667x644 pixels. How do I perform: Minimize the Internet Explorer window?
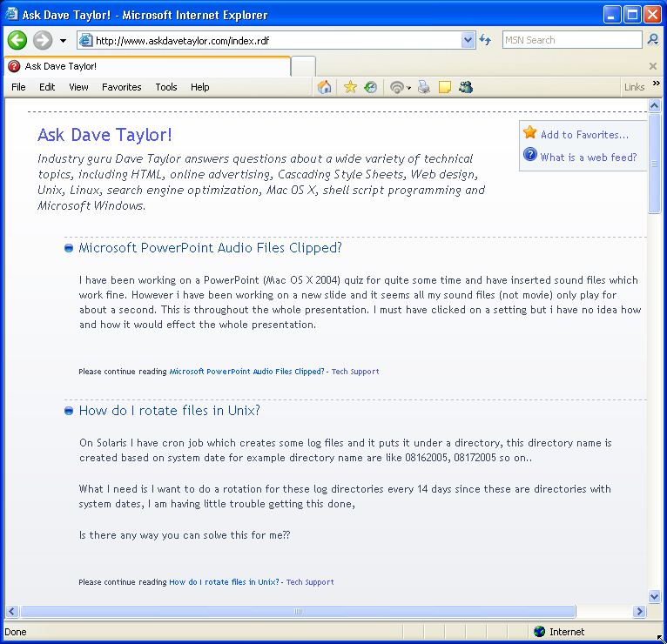(611, 15)
